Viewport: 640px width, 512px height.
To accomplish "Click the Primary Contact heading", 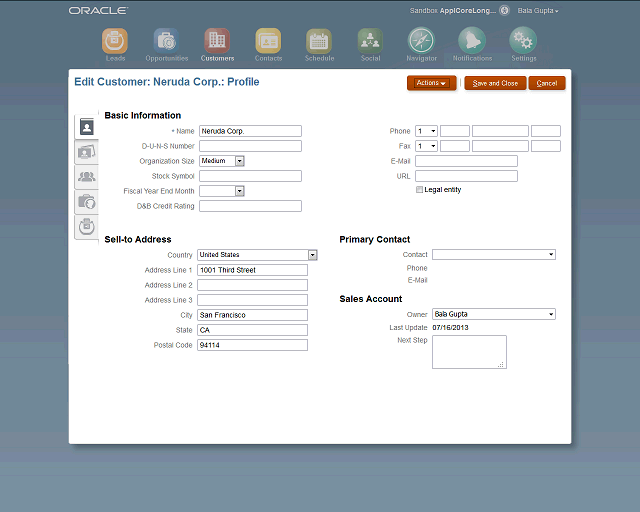I will 374,239.
